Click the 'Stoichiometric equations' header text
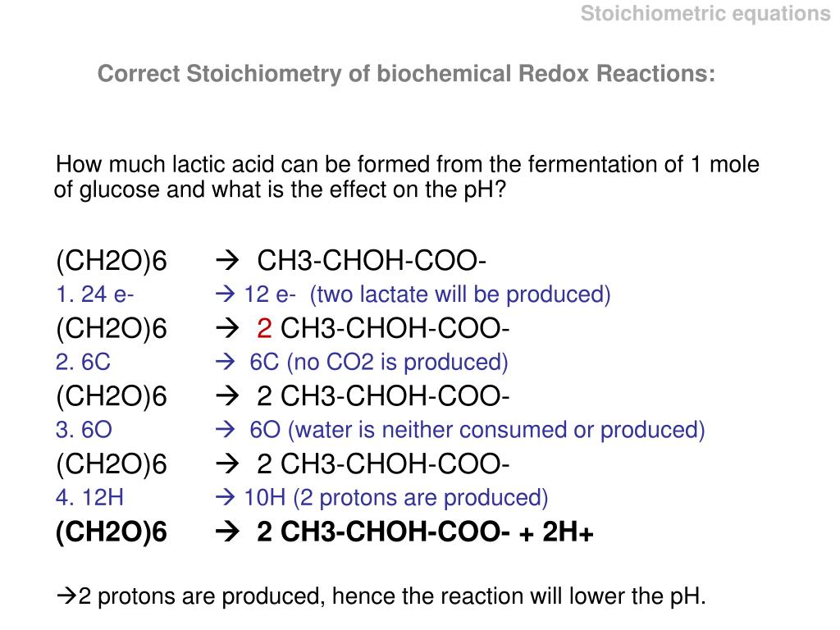Image resolution: width=840 pixels, height=630 pixels. (x=705, y=15)
